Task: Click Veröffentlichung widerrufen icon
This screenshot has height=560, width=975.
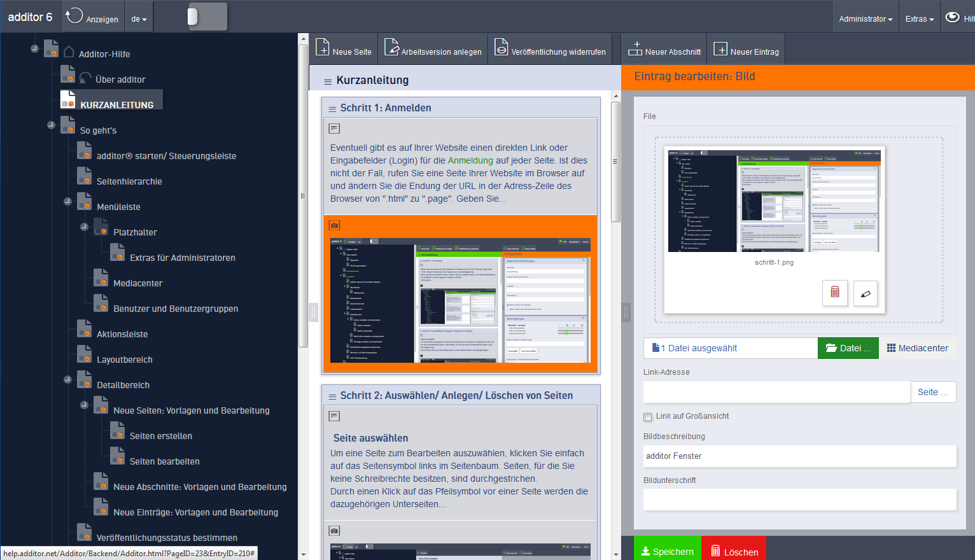Action: tap(502, 47)
